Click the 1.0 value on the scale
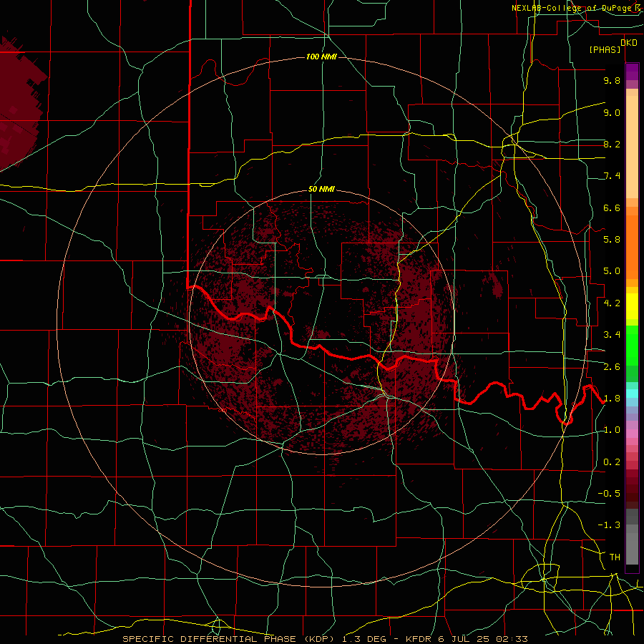The height and width of the screenshot is (644, 644). point(612,430)
